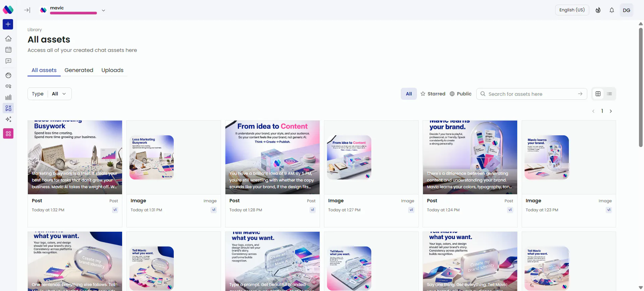The image size is (644, 291).
Task: Click the v1 badge on the 1:28 PM post
Action: point(313,210)
